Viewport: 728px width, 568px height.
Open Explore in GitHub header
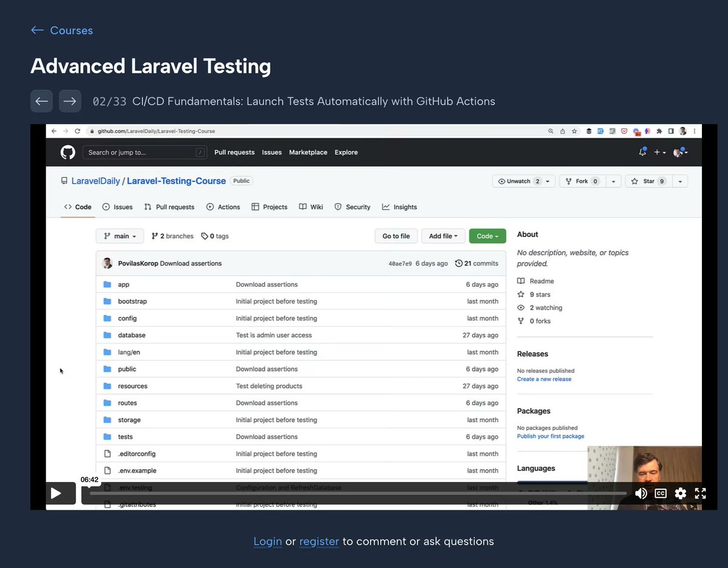(x=346, y=153)
